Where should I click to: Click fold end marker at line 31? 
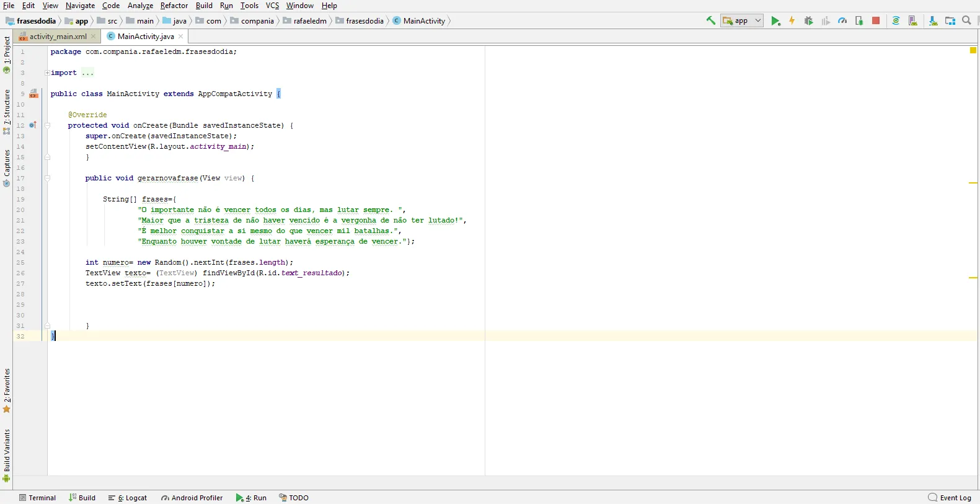click(47, 325)
